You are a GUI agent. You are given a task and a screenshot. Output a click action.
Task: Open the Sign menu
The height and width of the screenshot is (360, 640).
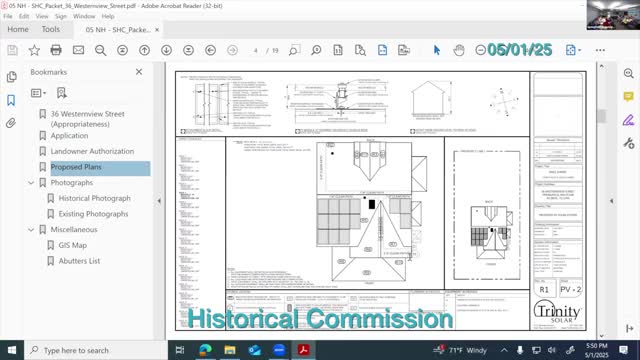(x=61, y=16)
